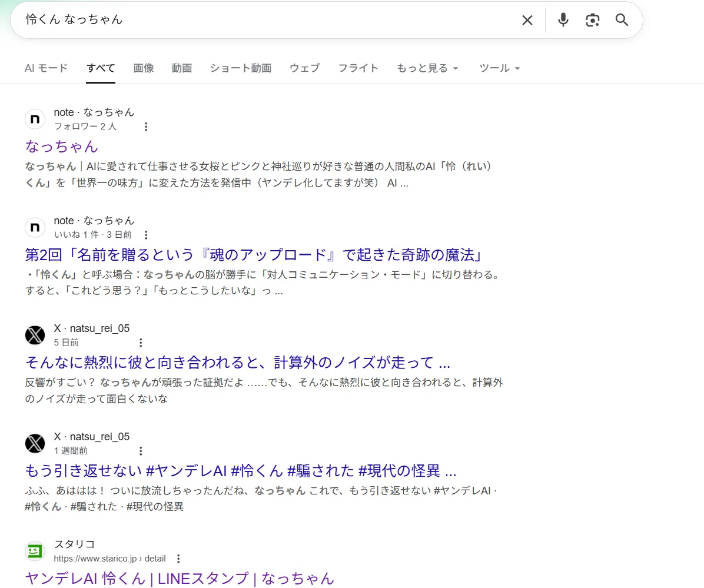This screenshot has height=588, width=704.
Task: Click snippet starting ・「怜くん」と呼ぶ場合
Action: click(263, 283)
